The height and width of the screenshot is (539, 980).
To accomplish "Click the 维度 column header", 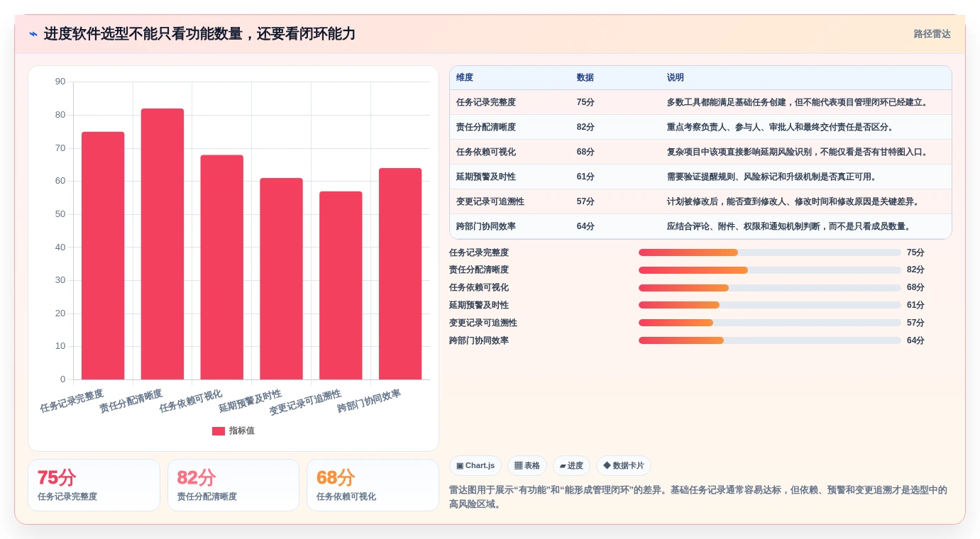I will (x=465, y=78).
